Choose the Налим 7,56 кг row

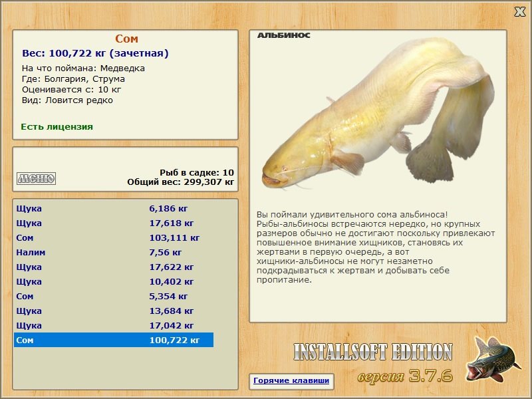click(114, 253)
